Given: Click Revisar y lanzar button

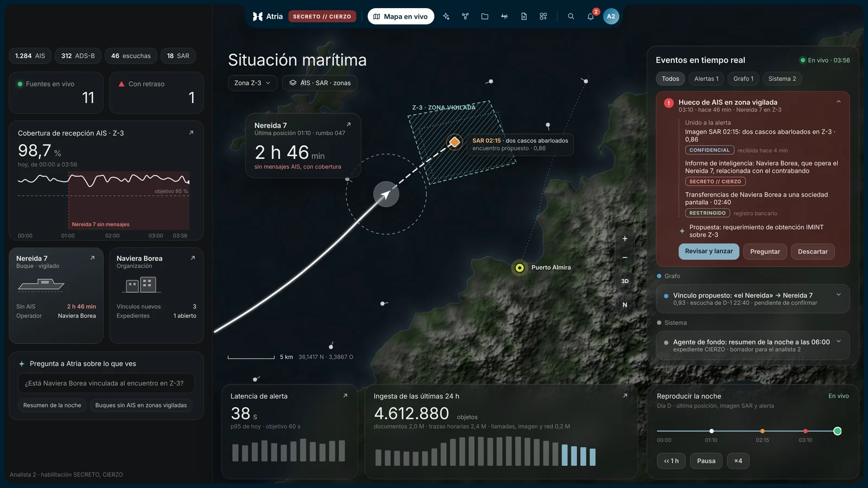Looking at the screenshot, I should point(709,252).
